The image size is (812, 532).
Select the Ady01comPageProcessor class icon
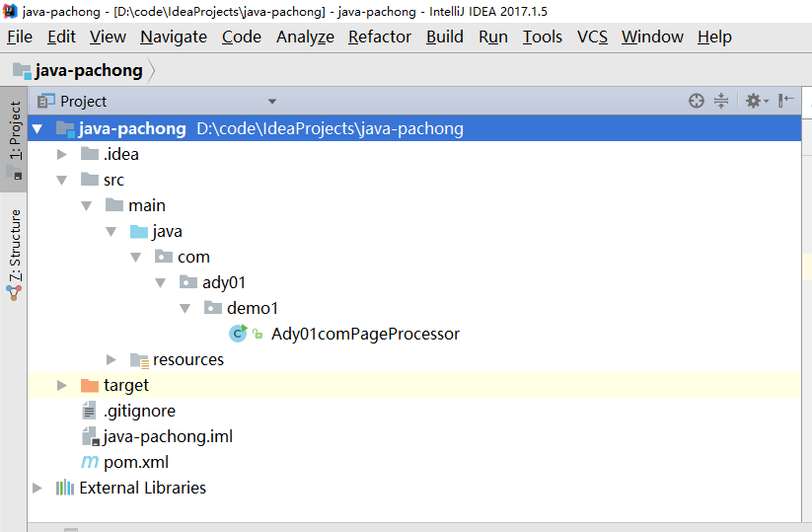pos(238,334)
